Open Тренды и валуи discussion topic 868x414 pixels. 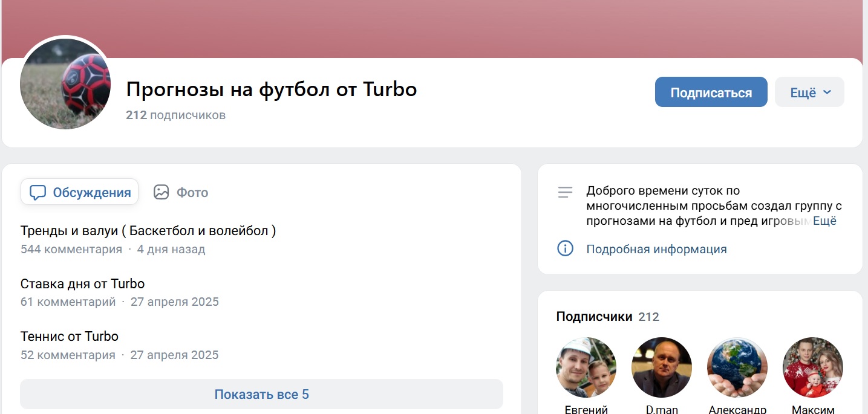[148, 230]
